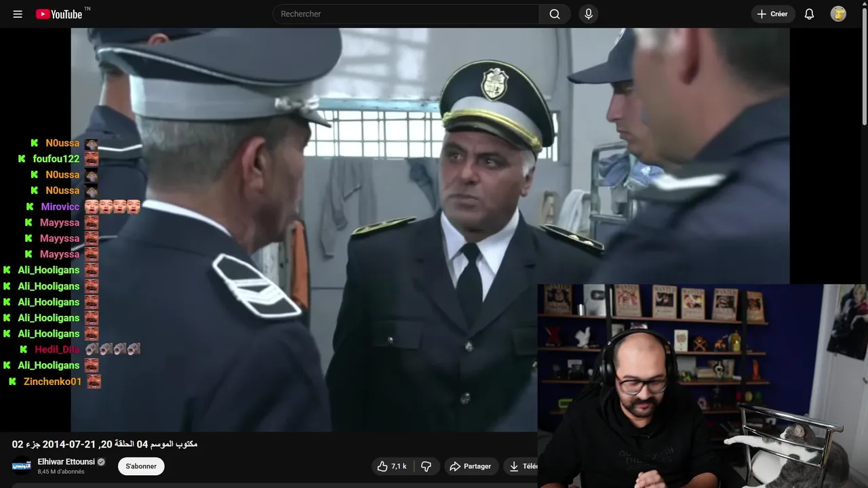
Task: Click chat username foufou122
Action: tap(56, 159)
